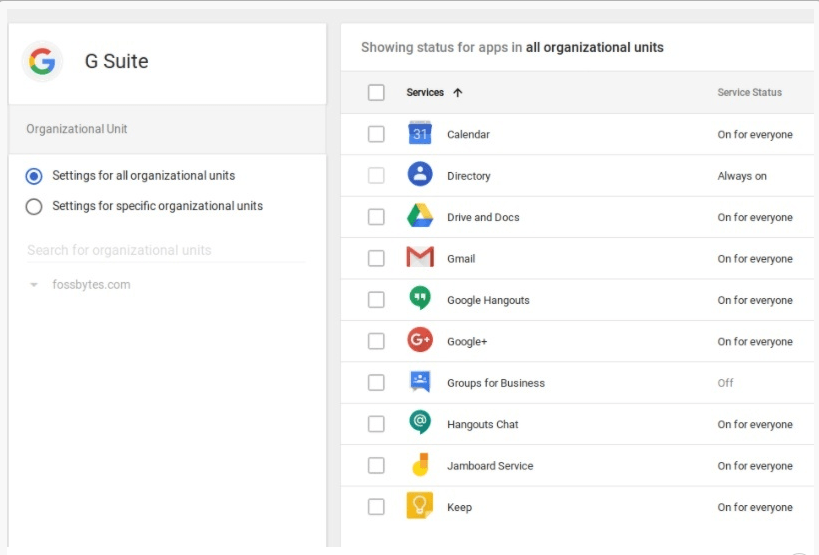819x555 pixels.
Task: Check the Google Hangouts checkbox
Action: pos(376,300)
